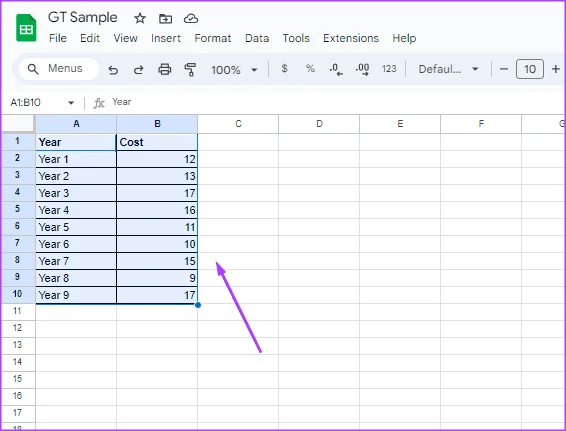Open the Extensions menu
Viewport: 566px width, 431px height.
[x=351, y=38]
